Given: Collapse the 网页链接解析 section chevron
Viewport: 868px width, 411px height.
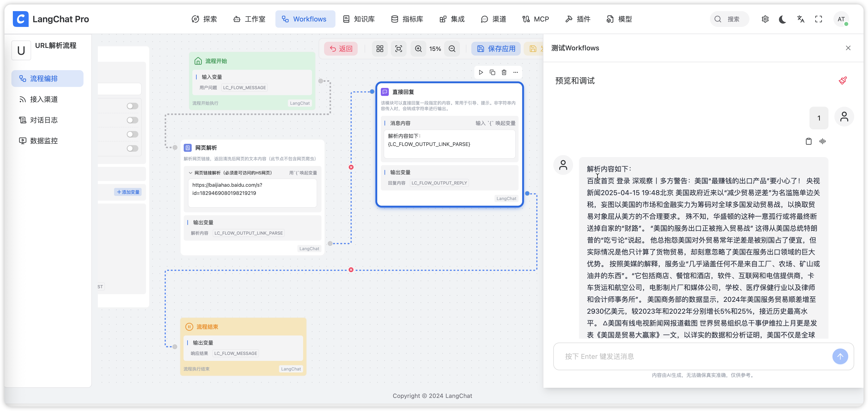Looking at the screenshot, I should click(x=190, y=173).
